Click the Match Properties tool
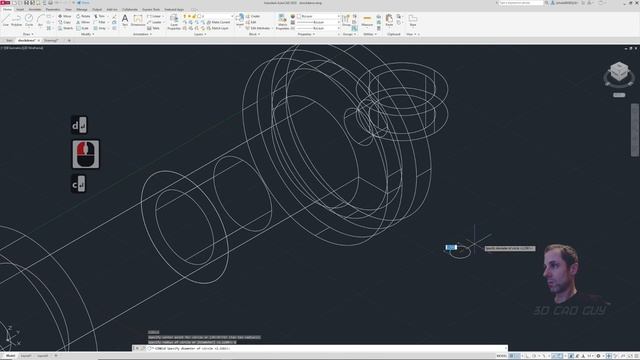640x360 pixels. pyautogui.click(x=282, y=22)
